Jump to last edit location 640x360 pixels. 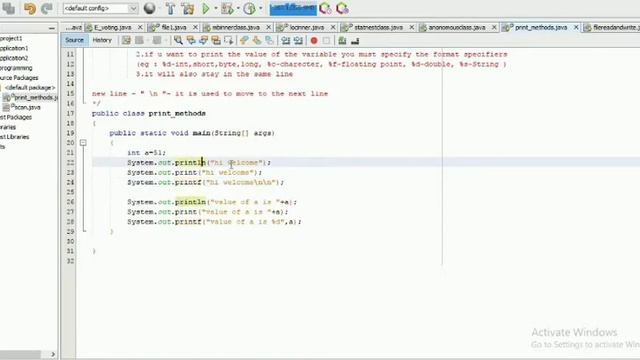tap(126, 40)
